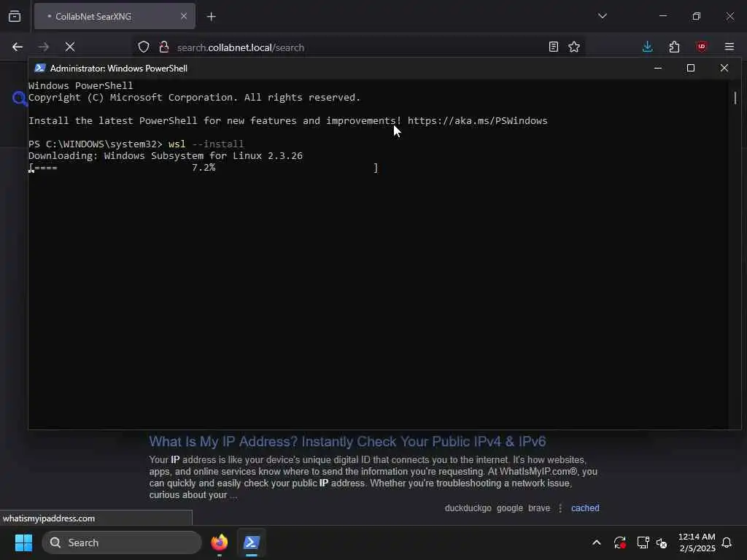Screen dimensions: 747x560
Task: Go back one page in Firefox
Action: pos(18,47)
